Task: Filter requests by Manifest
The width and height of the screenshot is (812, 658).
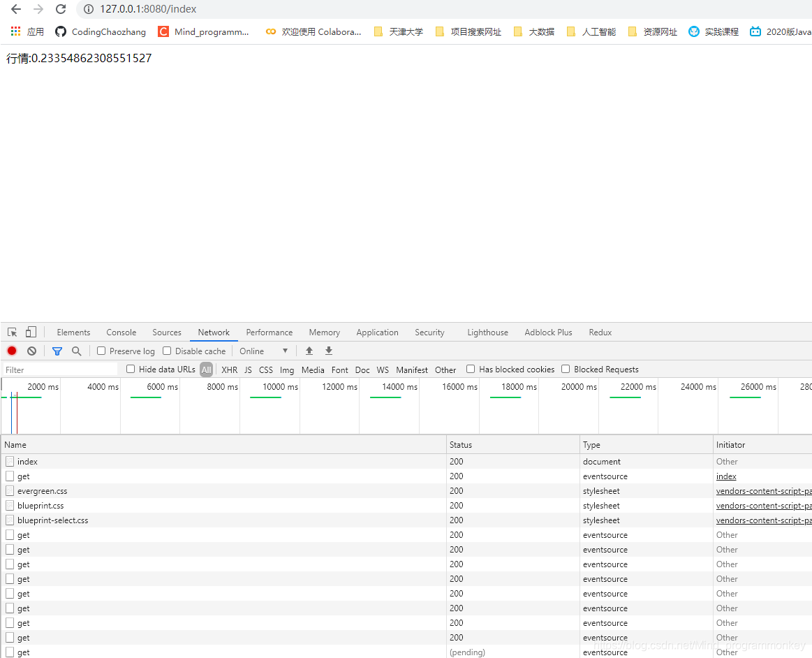Action: coord(412,370)
